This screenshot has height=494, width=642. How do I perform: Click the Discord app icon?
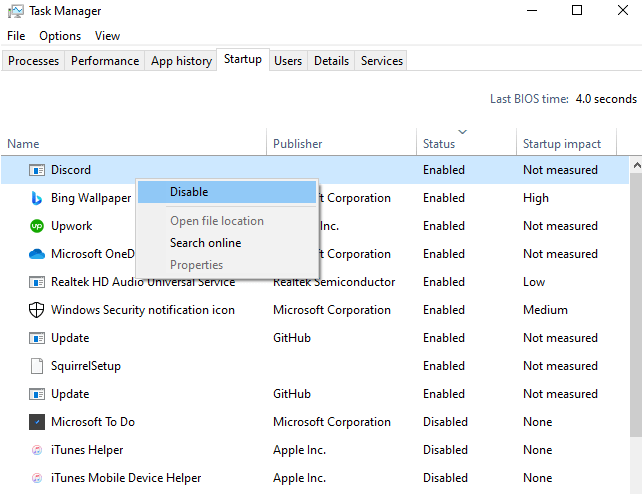(37, 170)
